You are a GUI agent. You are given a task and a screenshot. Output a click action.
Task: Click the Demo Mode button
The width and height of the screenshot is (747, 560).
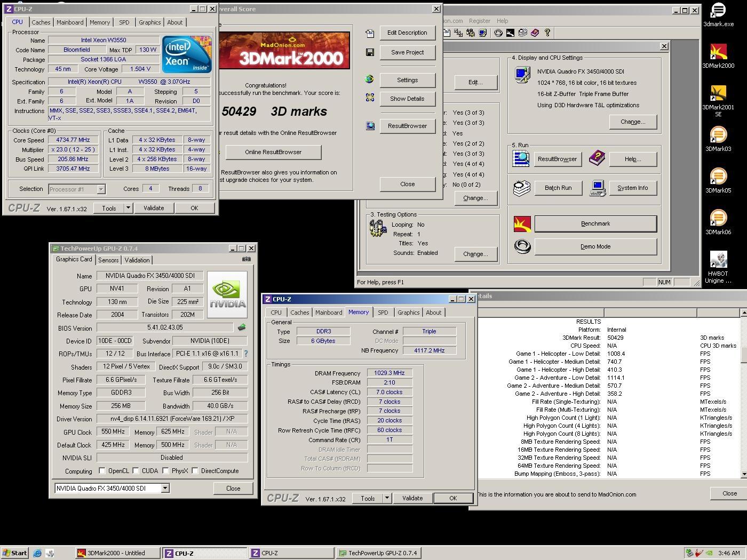coord(595,246)
